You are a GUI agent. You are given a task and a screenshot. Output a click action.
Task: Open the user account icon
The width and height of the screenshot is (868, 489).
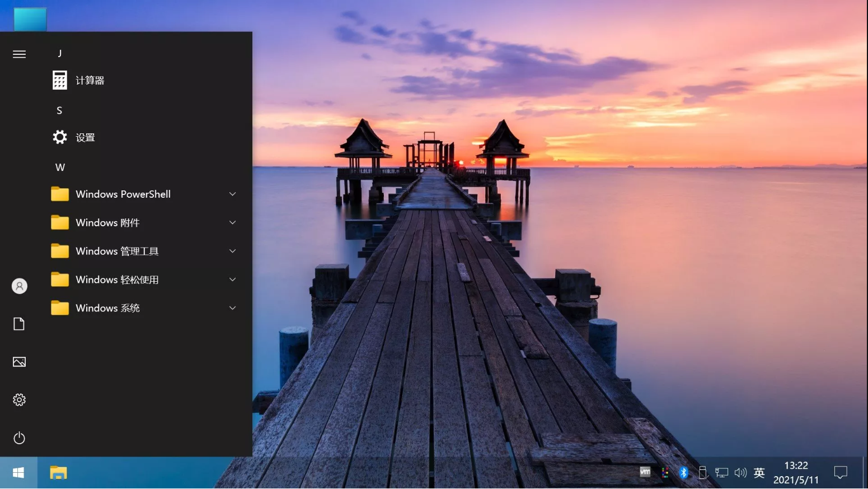tap(19, 286)
